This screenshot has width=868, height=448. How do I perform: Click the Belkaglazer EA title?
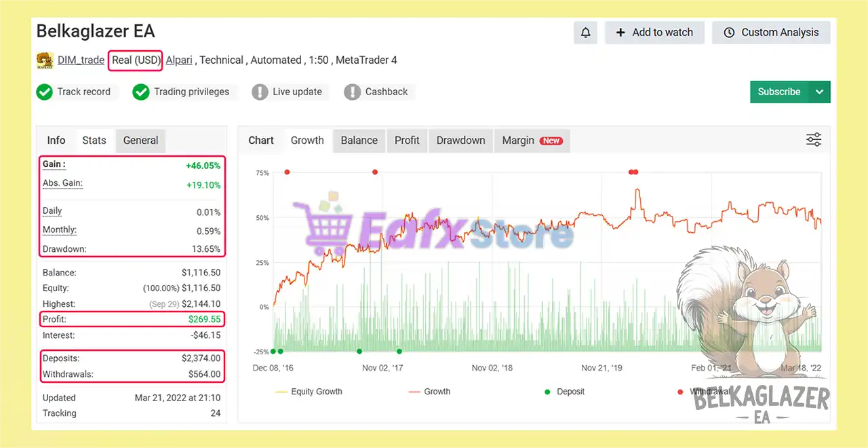[96, 31]
